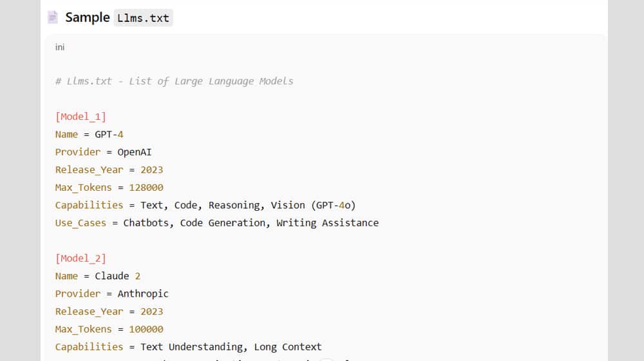Click the [Model_1] section header

coord(80,117)
